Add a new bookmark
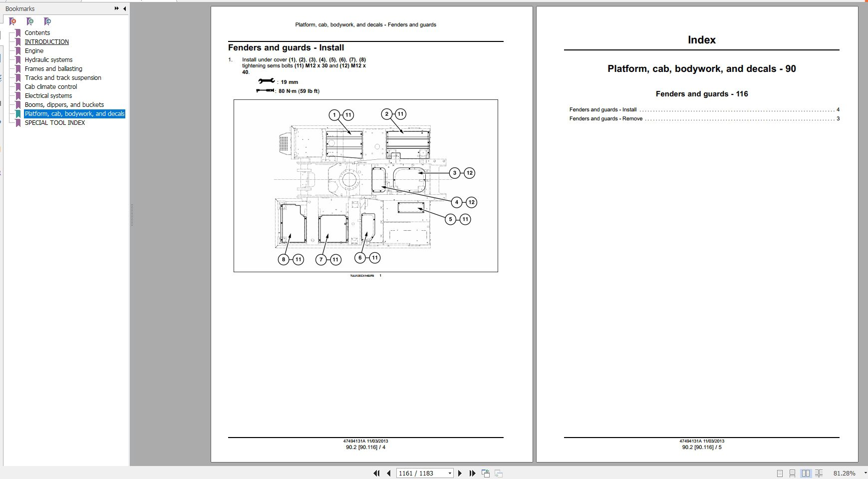The width and height of the screenshot is (868, 479). pos(29,21)
